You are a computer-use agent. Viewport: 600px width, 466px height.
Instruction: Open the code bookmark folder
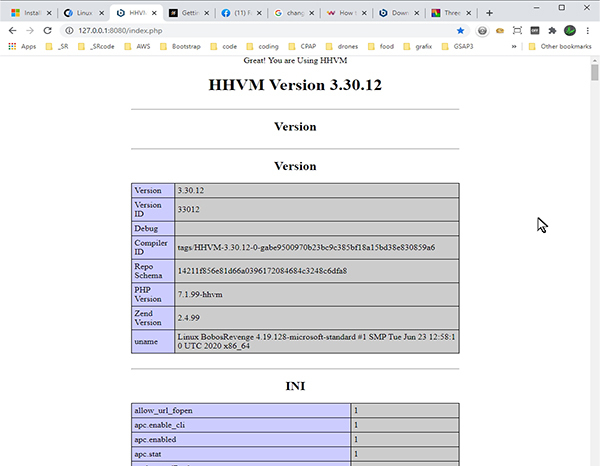224,46
